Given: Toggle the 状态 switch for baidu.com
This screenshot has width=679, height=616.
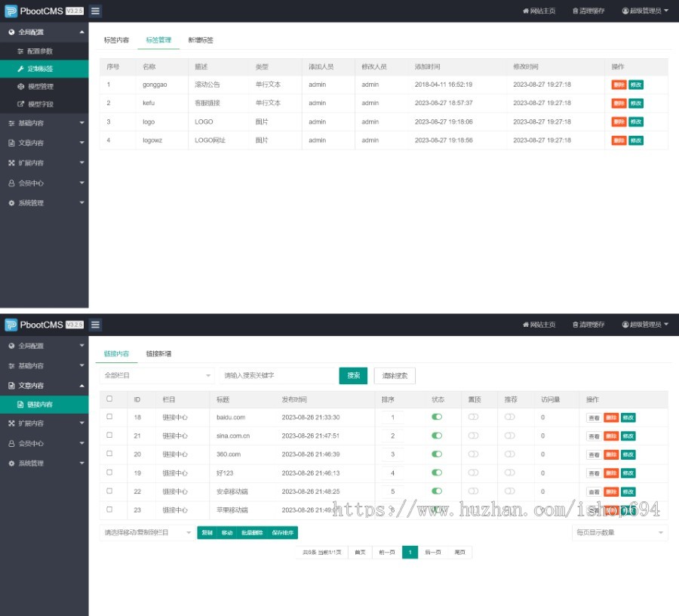Looking at the screenshot, I should (437, 417).
